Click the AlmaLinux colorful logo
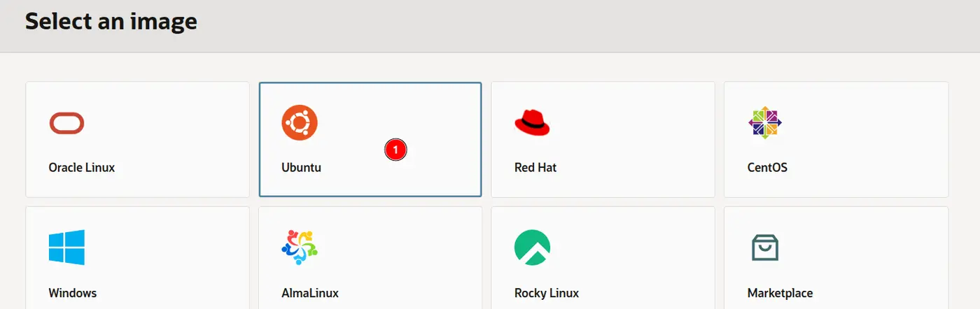The width and height of the screenshot is (980, 309). click(300, 247)
